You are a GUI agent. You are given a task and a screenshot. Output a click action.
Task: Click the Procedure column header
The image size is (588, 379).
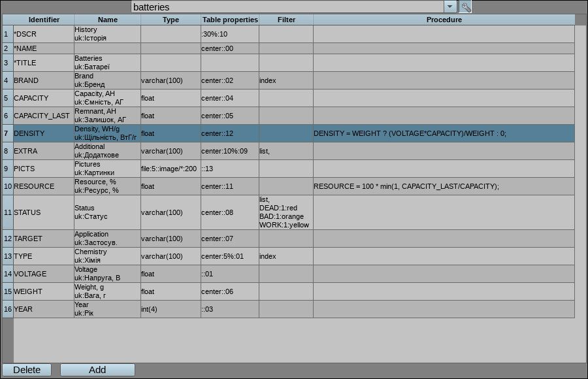pyautogui.click(x=444, y=20)
